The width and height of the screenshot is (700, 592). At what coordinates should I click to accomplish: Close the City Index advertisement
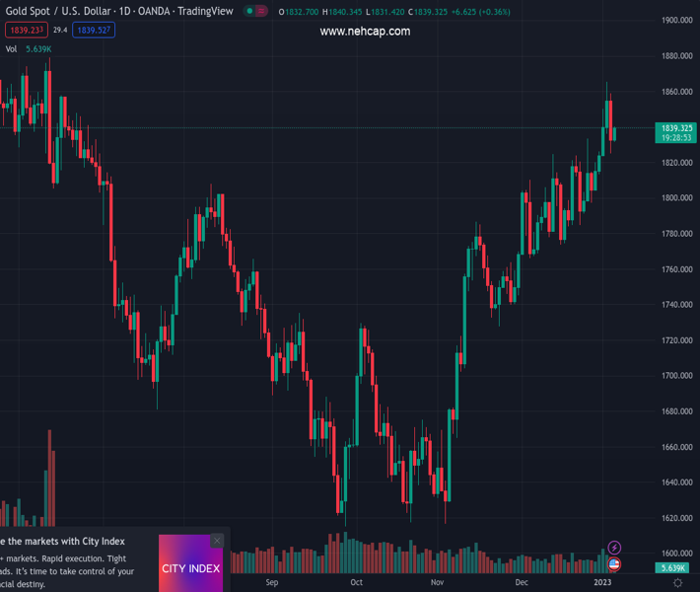pos(217,540)
